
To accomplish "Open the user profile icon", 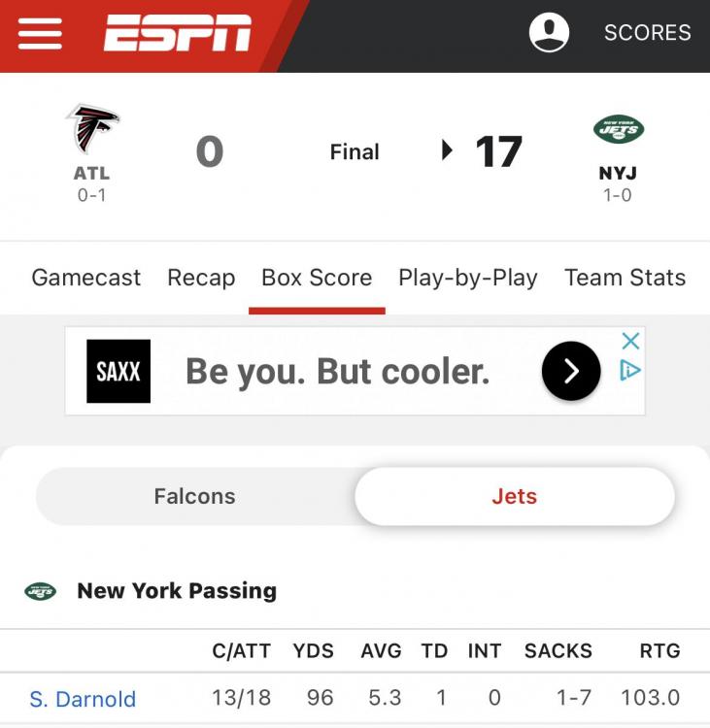I will pos(549,32).
